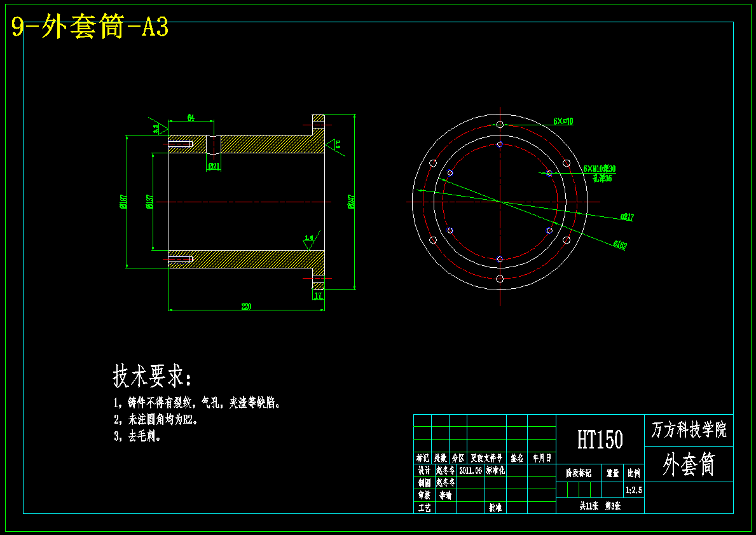Select the "设计" row label
The width and height of the screenshot is (756, 535).
tap(423, 470)
